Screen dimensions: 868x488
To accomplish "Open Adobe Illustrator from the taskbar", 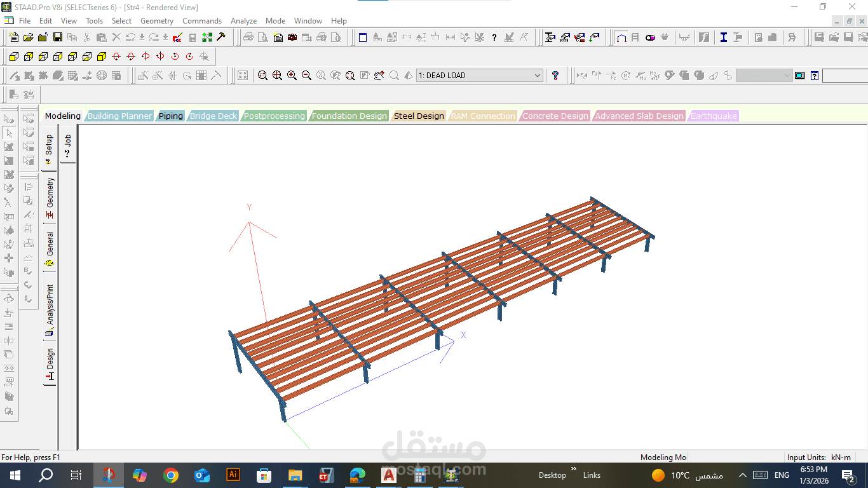I will (233, 475).
